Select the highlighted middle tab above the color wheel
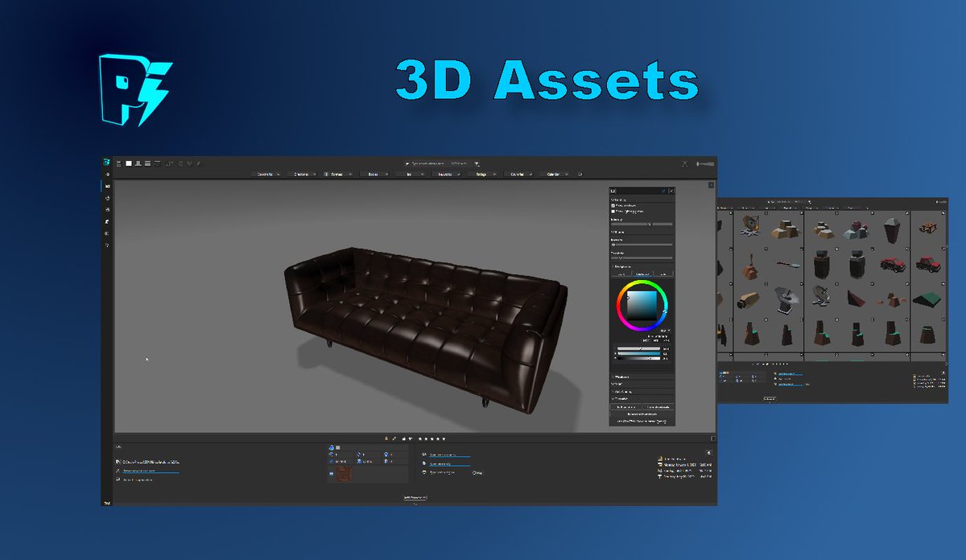Viewport: 966px width, 560px height. point(642,274)
